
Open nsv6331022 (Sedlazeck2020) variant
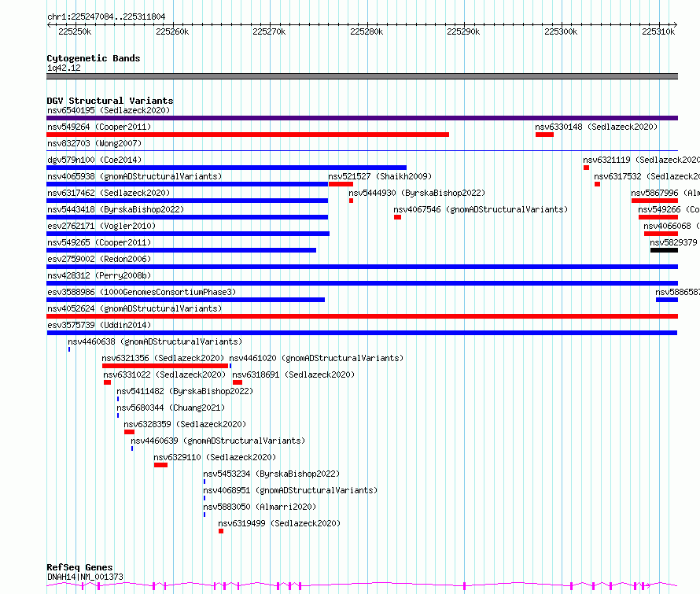pyautogui.click(x=164, y=374)
